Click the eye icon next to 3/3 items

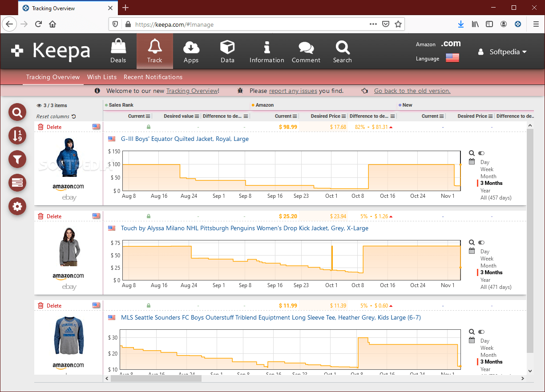(x=40, y=105)
